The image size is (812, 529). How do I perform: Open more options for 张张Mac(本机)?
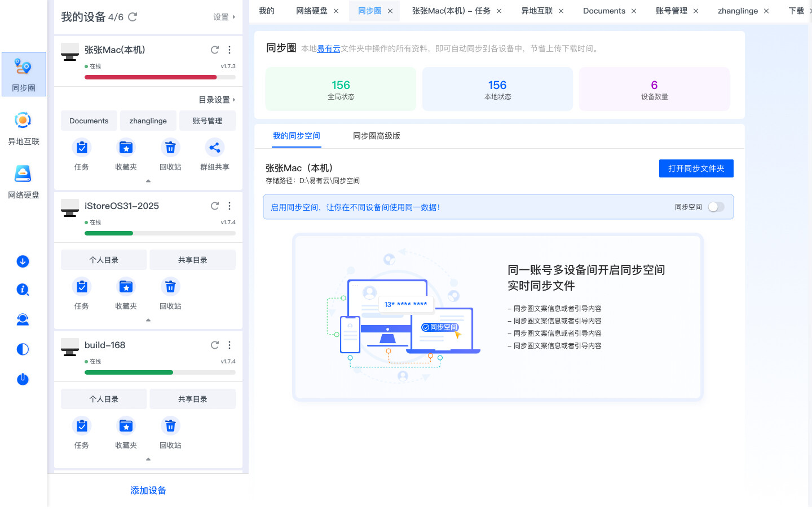tap(230, 50)
